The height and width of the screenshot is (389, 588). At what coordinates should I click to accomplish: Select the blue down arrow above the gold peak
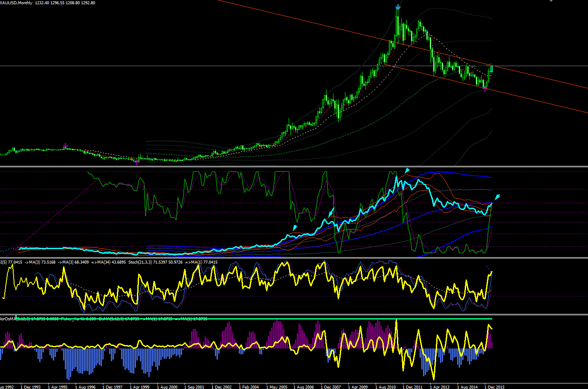point(398,7)
